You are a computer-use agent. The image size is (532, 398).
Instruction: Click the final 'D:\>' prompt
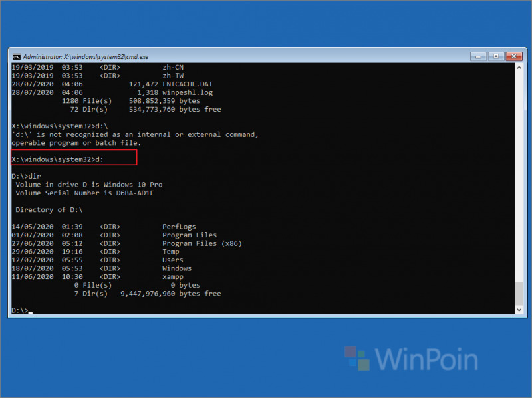point(20,310)
